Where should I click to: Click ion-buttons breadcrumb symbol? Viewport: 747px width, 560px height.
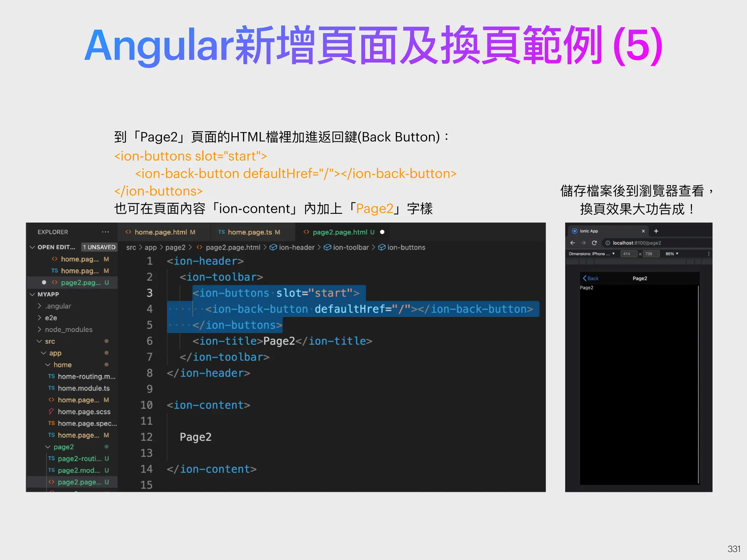pyautogui.click(x=402, y=248)
